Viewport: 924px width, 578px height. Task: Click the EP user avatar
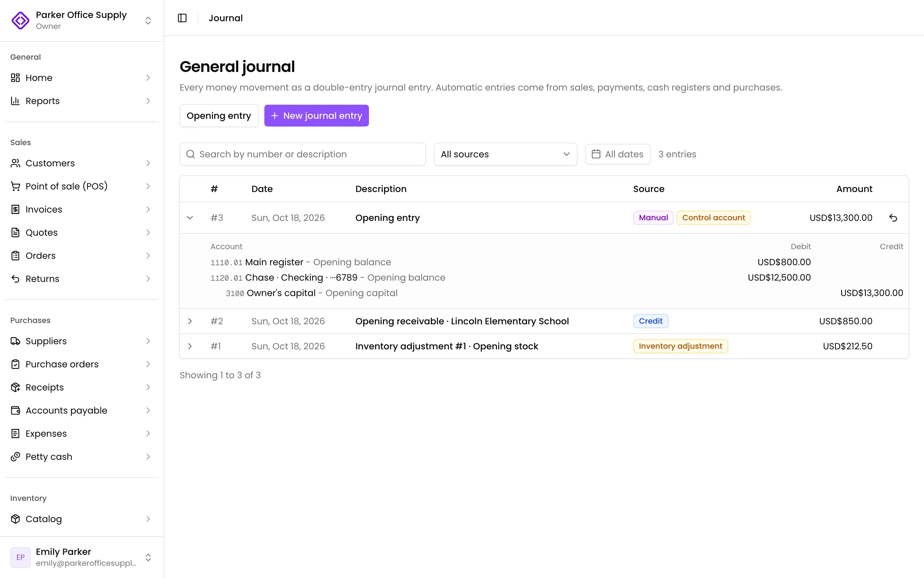point(20,557)
